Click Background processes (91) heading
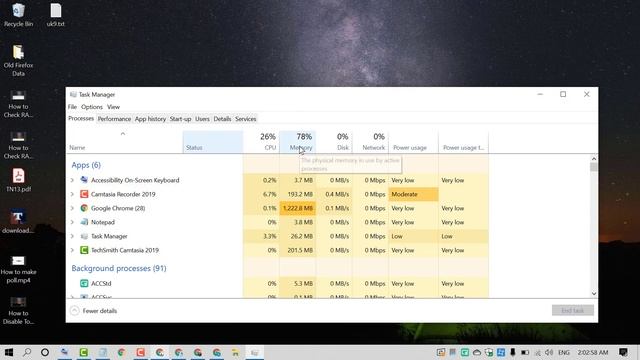 pos(119,268)
